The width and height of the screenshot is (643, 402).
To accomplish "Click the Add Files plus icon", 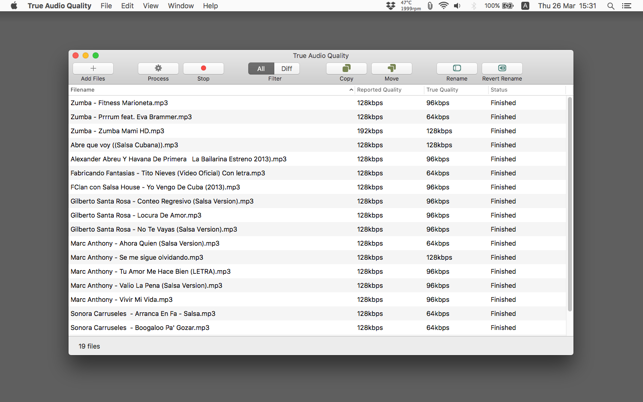I will [93, 68].
